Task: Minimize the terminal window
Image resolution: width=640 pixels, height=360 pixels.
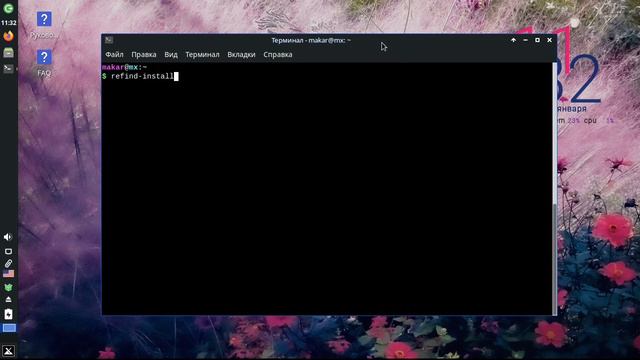Action: click(x=525, y=40)
